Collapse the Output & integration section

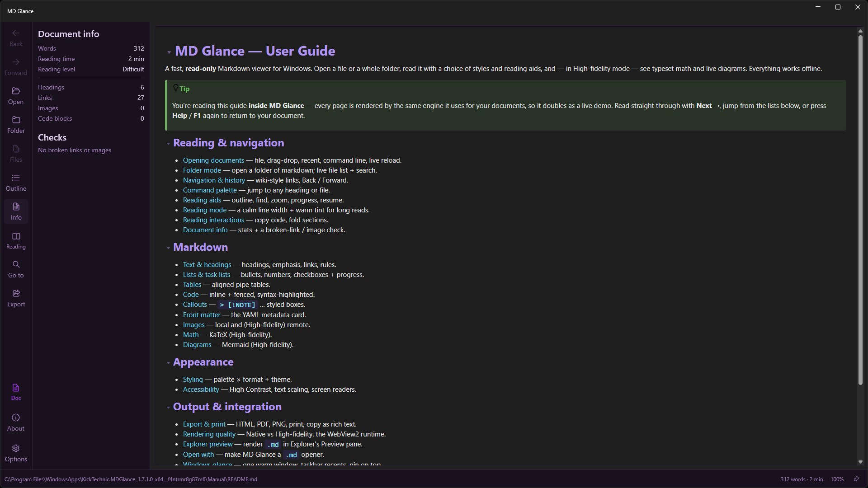(x=168, y=408)
